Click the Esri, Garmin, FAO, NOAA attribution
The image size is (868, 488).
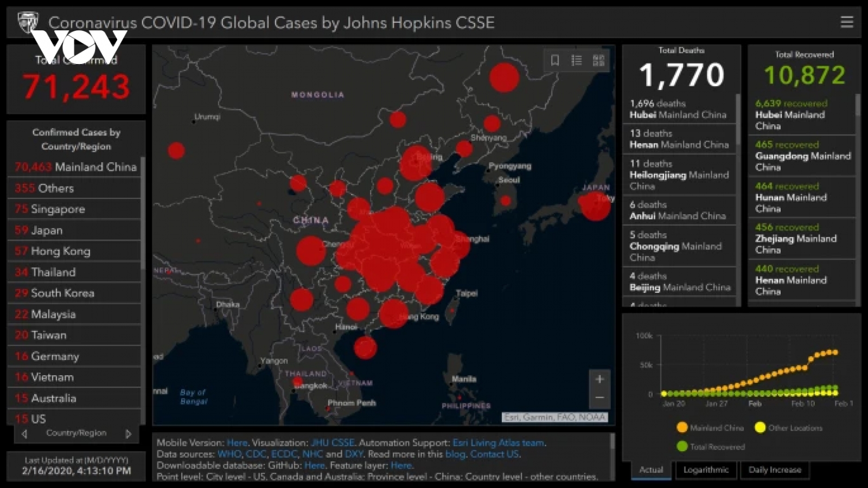click(554, 417)
